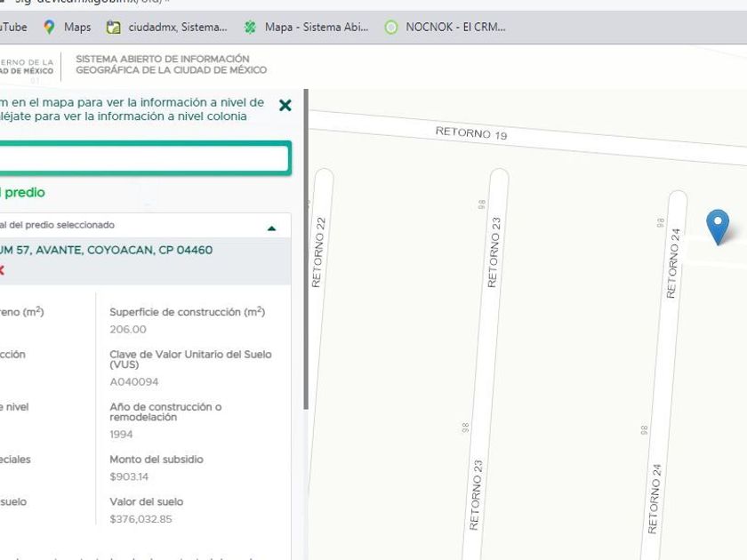Image resolution: width=747 pixels, height=560 pixels.
Task: Click the address search input field
Action: coord(142,158)
